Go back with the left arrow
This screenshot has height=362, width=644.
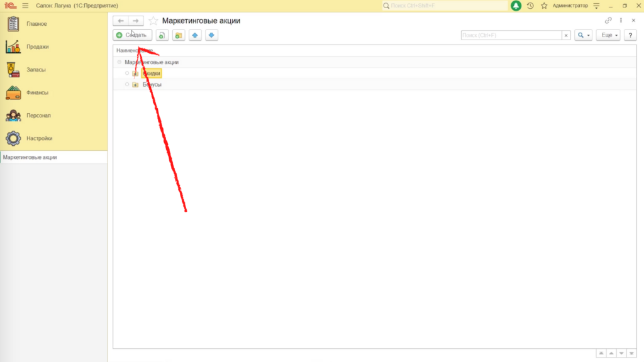[x=121, y=21]
